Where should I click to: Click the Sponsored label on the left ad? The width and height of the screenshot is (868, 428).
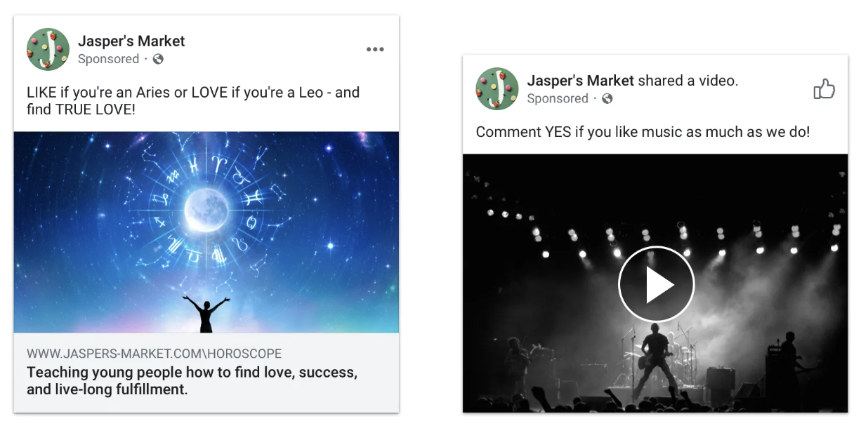click(x=109, y=60)
